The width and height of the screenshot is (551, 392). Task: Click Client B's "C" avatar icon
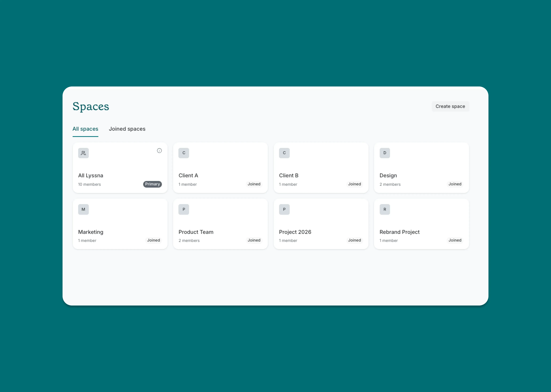pos(284,153)
